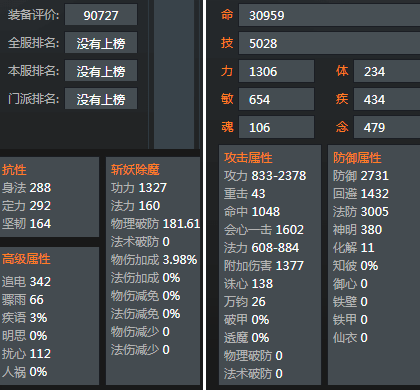The width and height of the screenshot is (420, 390).
Task: Click the 追电 342 entry
Action: pyautogui.click(x=26, y=282)
